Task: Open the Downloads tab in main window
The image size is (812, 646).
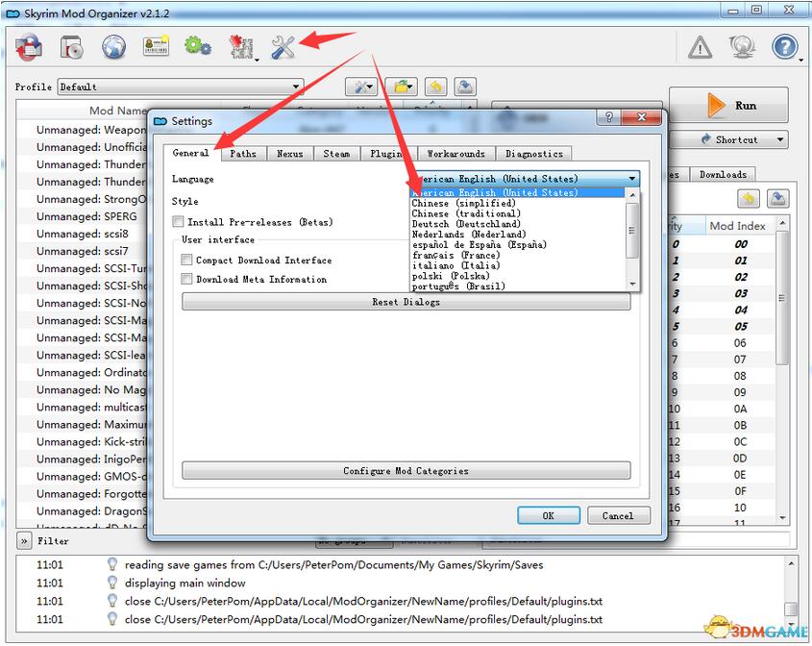Action: click(723, 174)
